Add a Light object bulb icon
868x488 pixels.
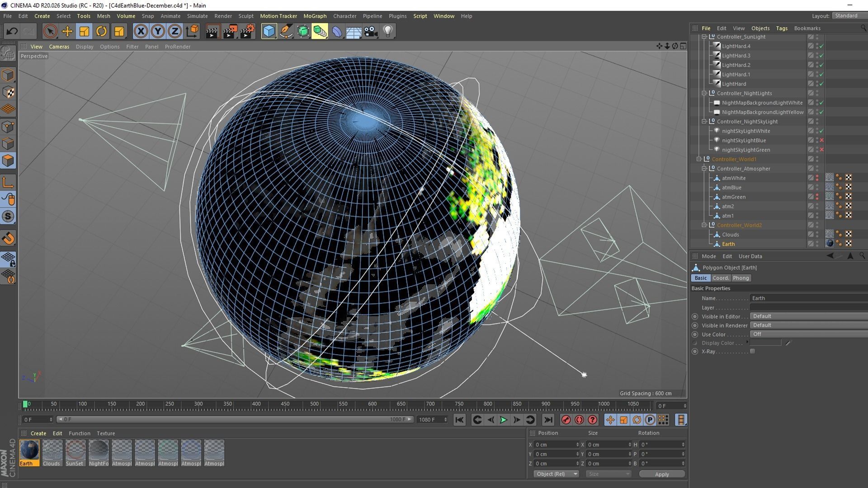(388, 31)
